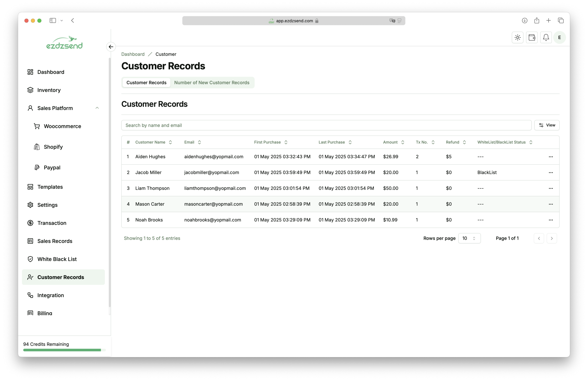Sort the Amount column
Viewport: 588px width, 381px height.
pos(402,142)
